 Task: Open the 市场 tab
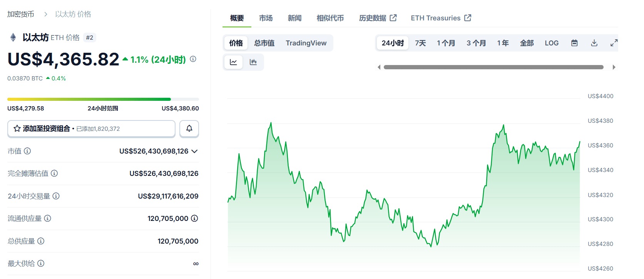tap(266, 18)
